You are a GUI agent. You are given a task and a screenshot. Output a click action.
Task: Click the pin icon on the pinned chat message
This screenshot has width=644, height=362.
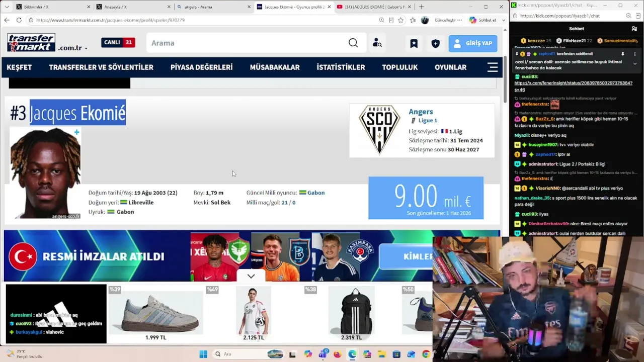click(x=622, y=54)
